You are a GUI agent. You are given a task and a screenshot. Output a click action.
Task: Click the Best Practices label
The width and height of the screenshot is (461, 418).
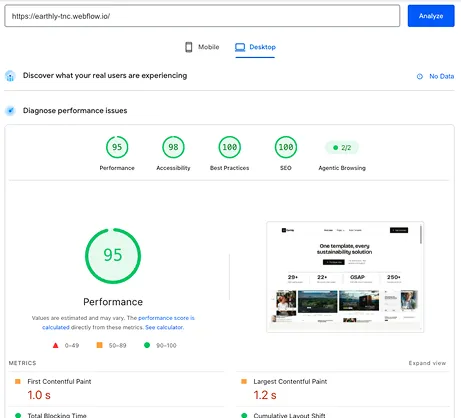tap(230, 168)
